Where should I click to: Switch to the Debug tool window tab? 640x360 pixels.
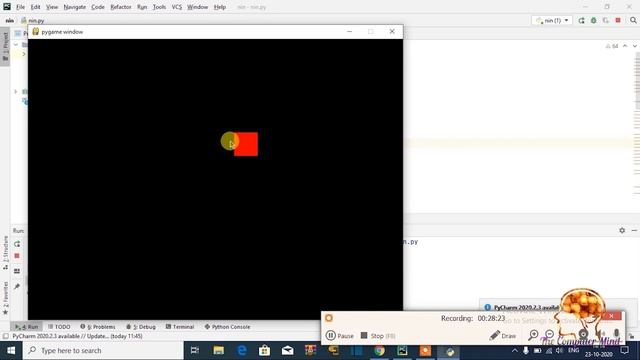(141, 327)
